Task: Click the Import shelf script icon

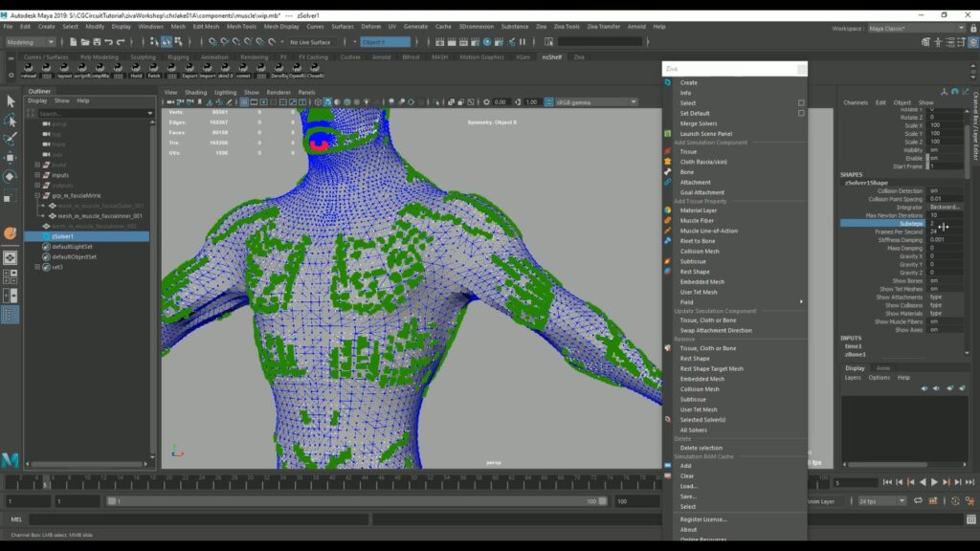Action: [x=208, y=70]
